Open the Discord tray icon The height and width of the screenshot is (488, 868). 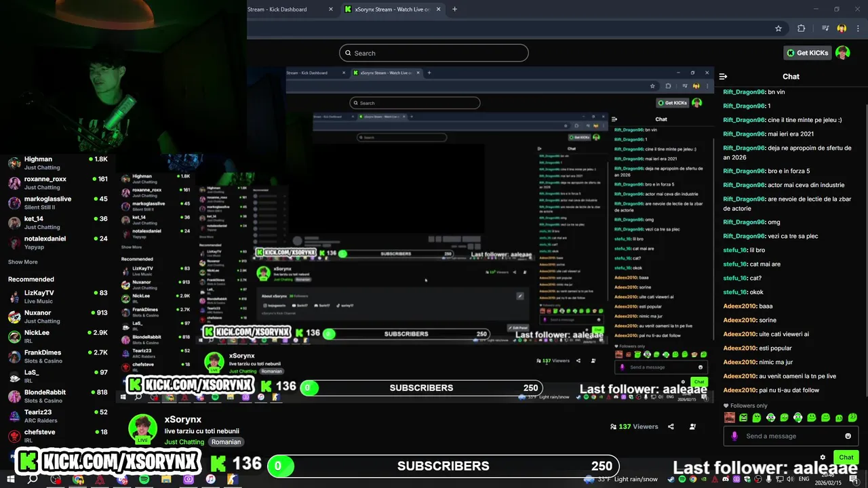[726, 479]
